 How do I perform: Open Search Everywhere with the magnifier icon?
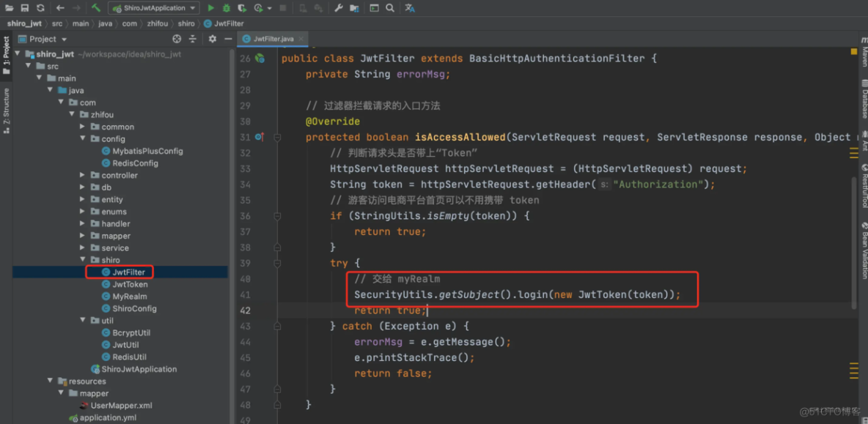tap(389, 7)
